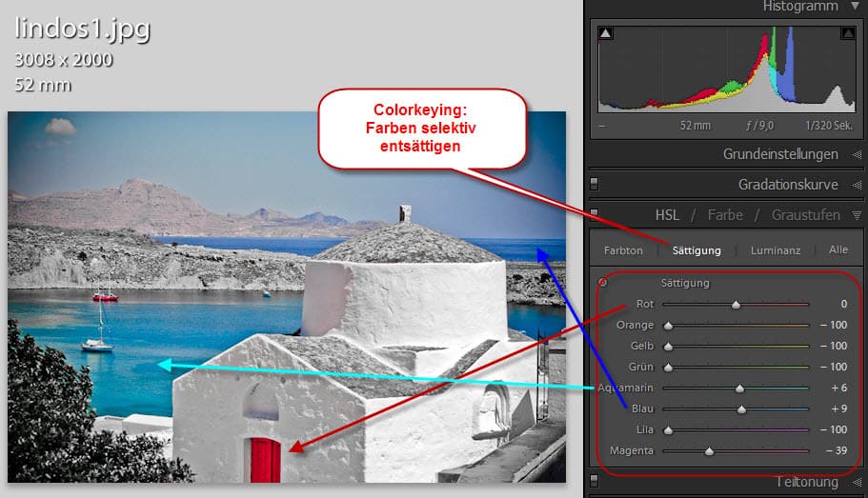Activate the targeted adjustment tool for Sättigung

point(602,283)
